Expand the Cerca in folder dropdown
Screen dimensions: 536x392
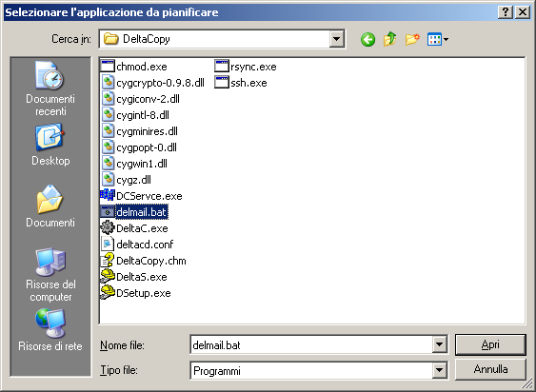pyautogui.click(x=336, y=39)
